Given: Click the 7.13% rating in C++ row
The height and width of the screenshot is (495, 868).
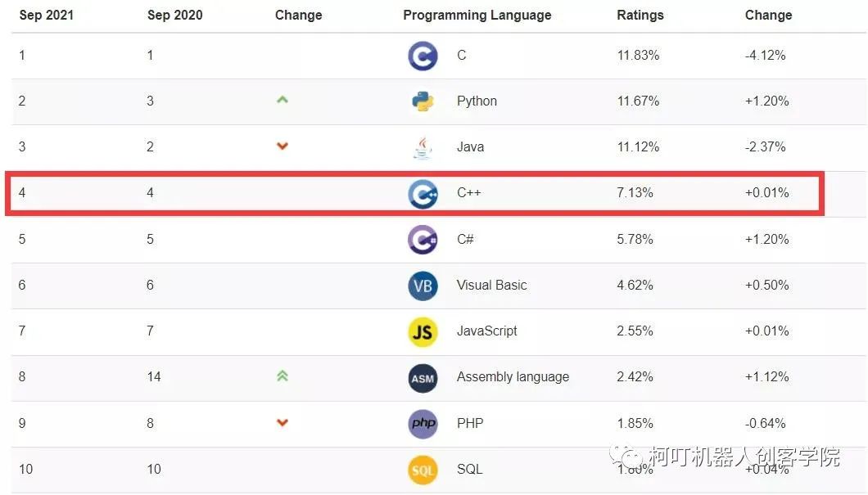Looking at the screenshot, I should pyautogui.click(x=635, y=193).
